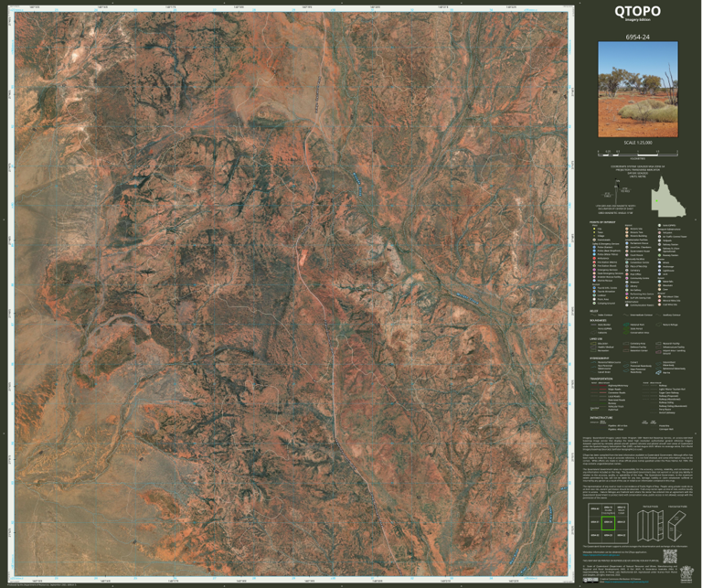Screen dimensions: 702x588
Task: Click the Cave legend symbol
Action: click(659, 289)
